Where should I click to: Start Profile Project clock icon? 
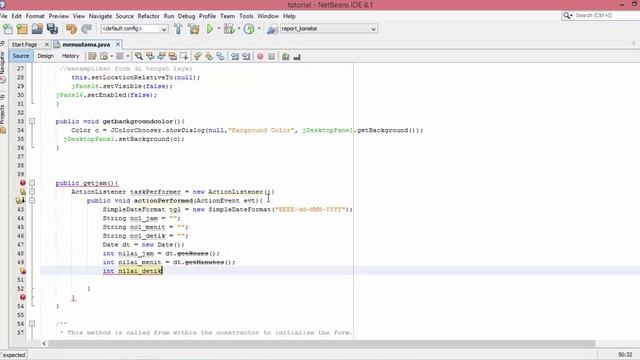[x=249, y=29]
